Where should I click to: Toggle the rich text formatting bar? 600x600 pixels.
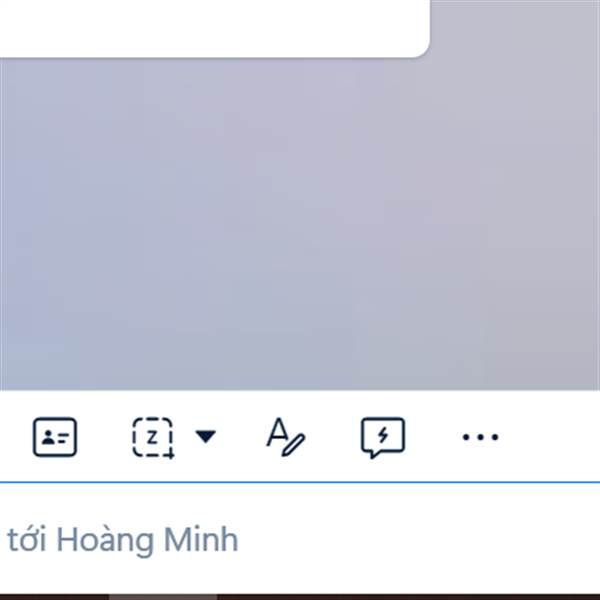(x=285, y=437)
